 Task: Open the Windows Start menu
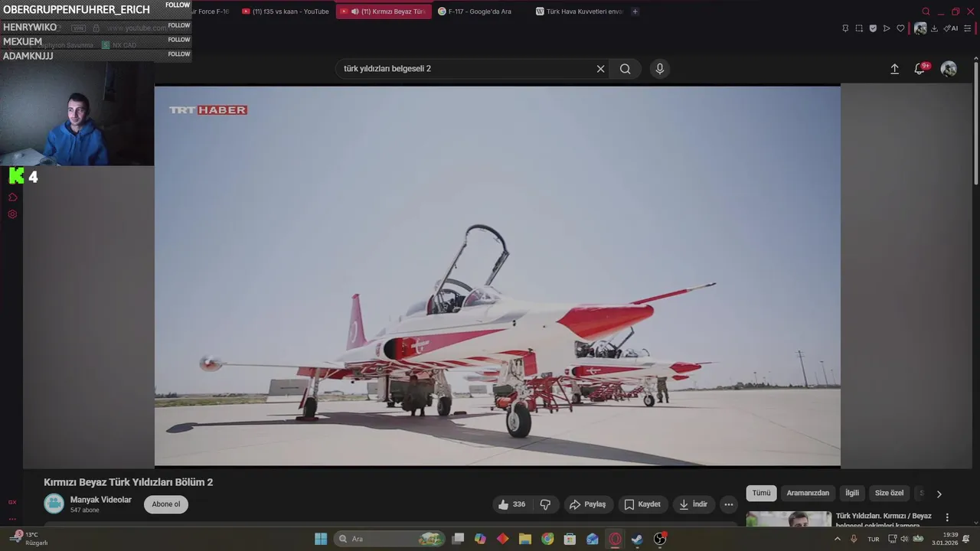(x=321, y=539)
